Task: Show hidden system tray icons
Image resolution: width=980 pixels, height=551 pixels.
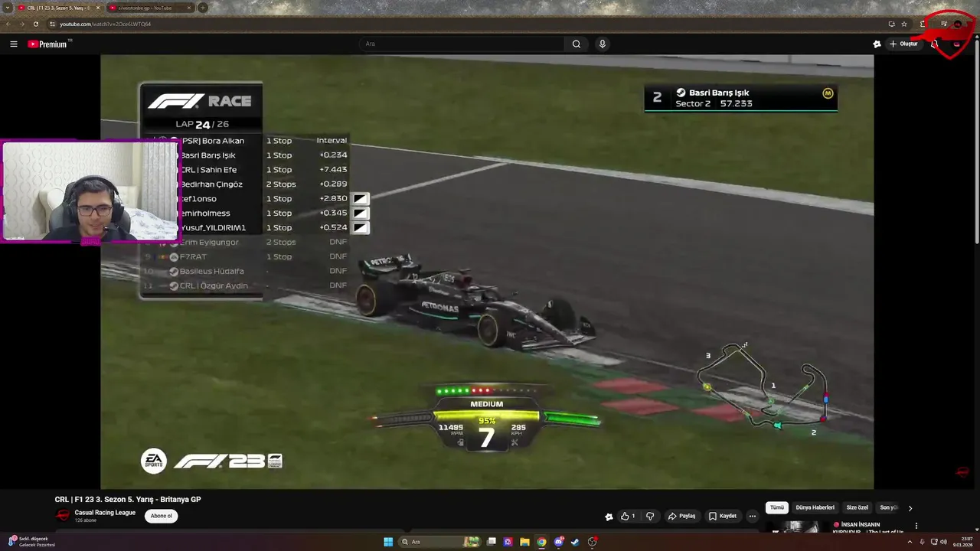Action: coord(910,542)
